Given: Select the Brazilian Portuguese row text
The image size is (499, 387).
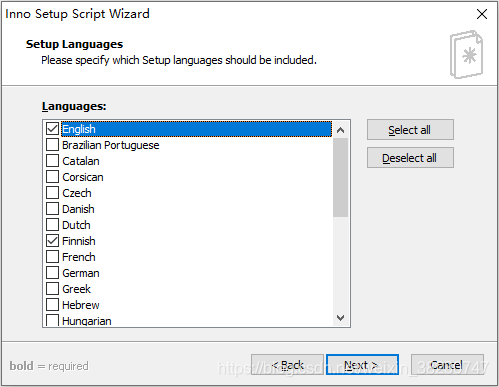Looking at the screenshot, I should [x=110, y=145].
